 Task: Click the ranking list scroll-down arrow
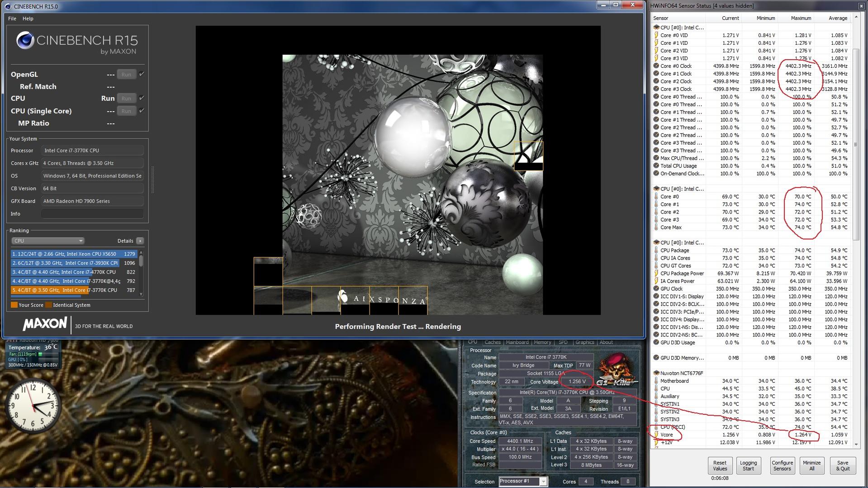141,294
